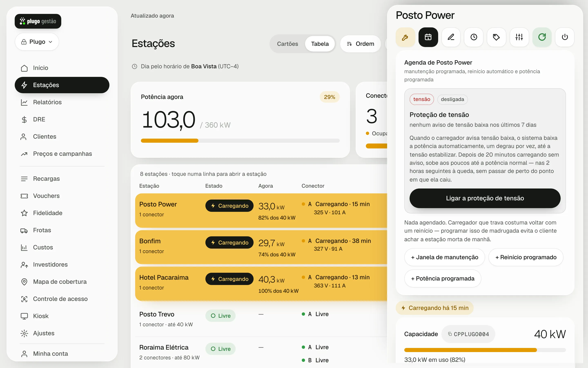Click Ligar a proteção de tensão
This screenshot has width=588, height=368.
485,198
